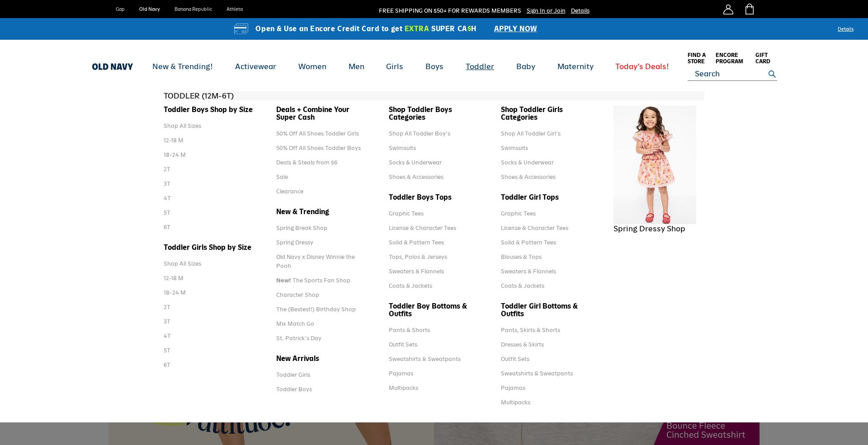868x445 pixels.
Task: Go to Old Navy logo homepage
Action: (x=112, y=66)
